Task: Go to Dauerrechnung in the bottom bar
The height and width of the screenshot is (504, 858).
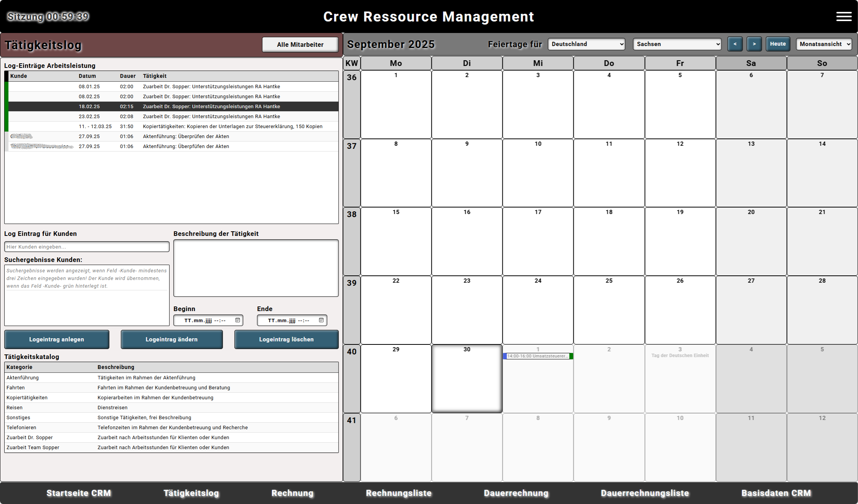Action: [x=516, y=493]
